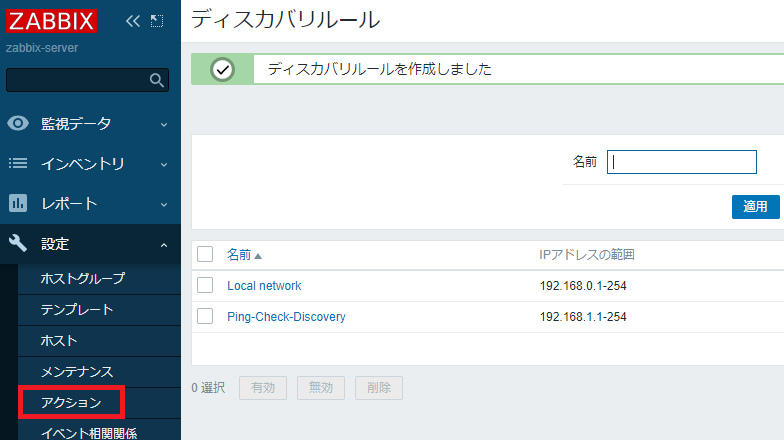Click the wrench icon for 設定
This screenshot has height=440, width=784.
[x=18, y=243]
